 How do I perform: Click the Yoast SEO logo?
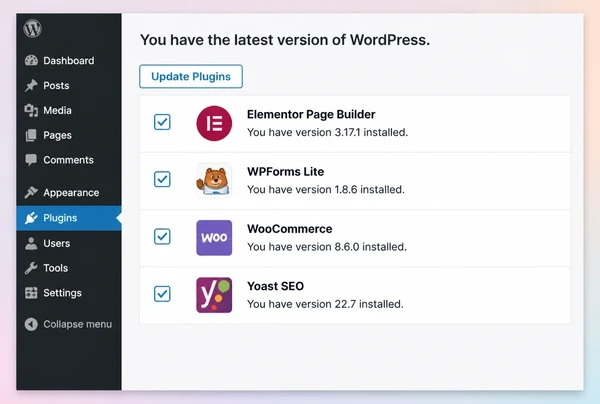pos(214,295)
